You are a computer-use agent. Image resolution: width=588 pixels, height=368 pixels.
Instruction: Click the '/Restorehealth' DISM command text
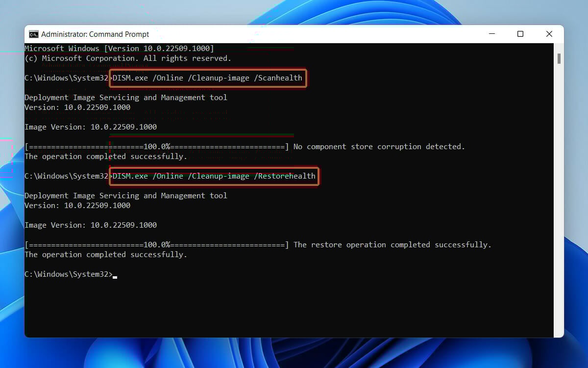click(214, 176)
